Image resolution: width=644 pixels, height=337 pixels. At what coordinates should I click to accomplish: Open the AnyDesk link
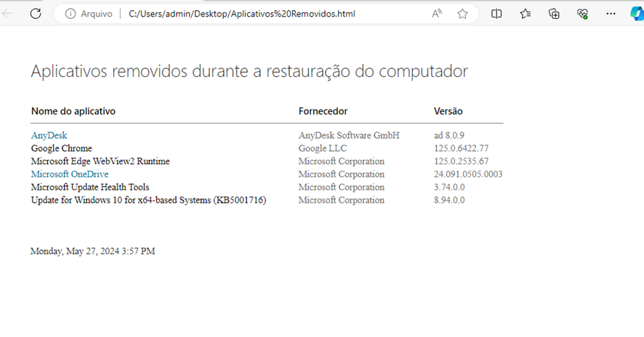click(49, 135)
